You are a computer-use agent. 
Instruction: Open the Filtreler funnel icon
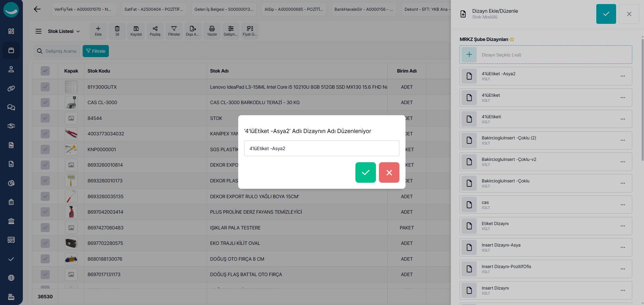174,31
